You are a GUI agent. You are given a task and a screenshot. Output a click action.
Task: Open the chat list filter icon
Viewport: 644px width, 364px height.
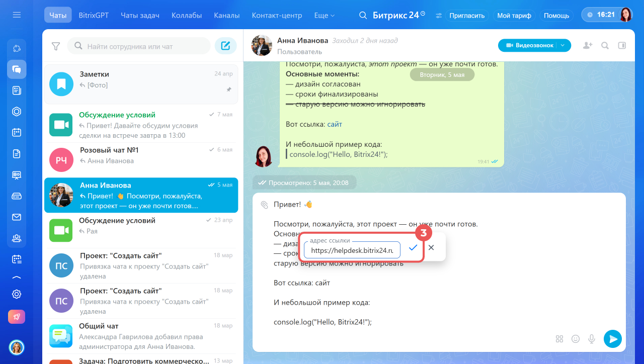click(56, 46)
